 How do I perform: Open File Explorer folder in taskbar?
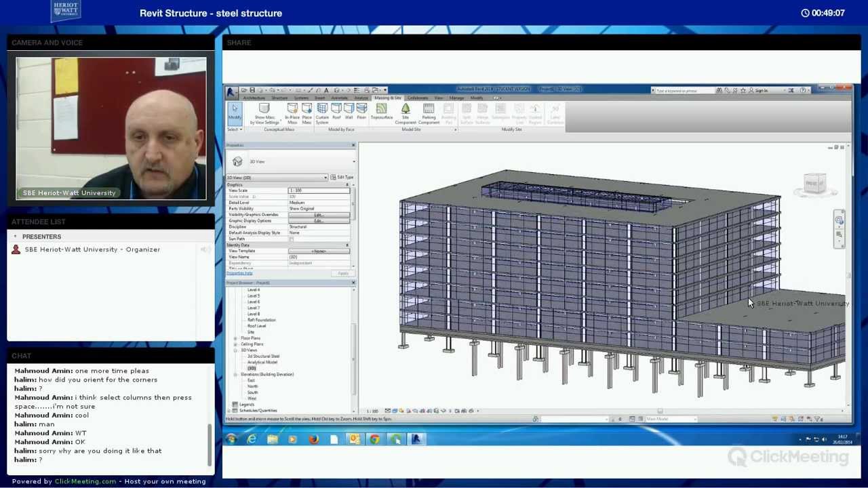[272, 439]
